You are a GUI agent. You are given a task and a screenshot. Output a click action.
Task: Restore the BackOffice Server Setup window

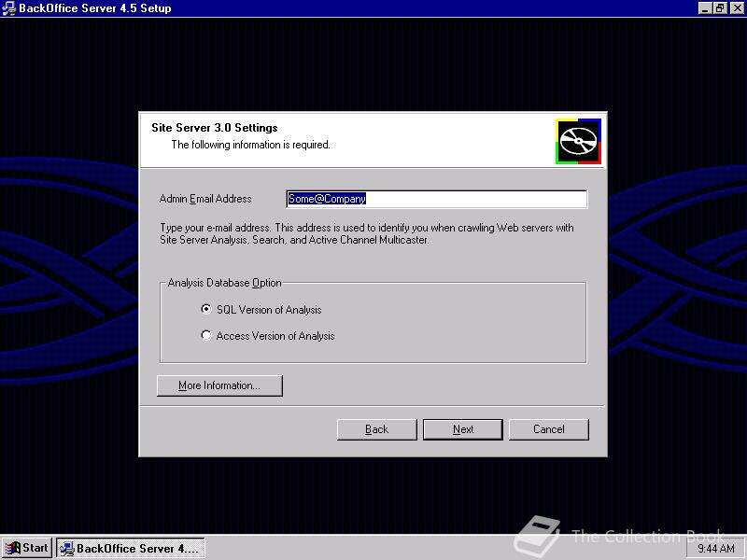[720, 8]
